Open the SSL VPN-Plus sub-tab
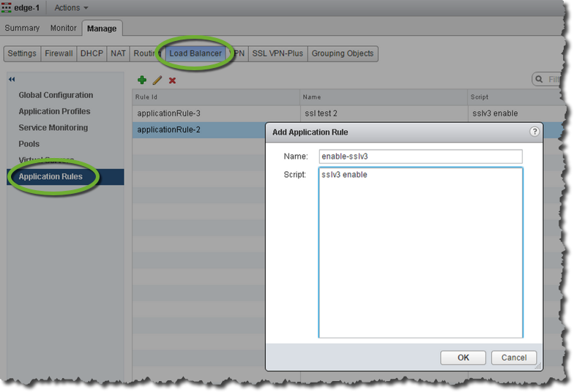Viewport: 574px width, 392px height. 277,53
